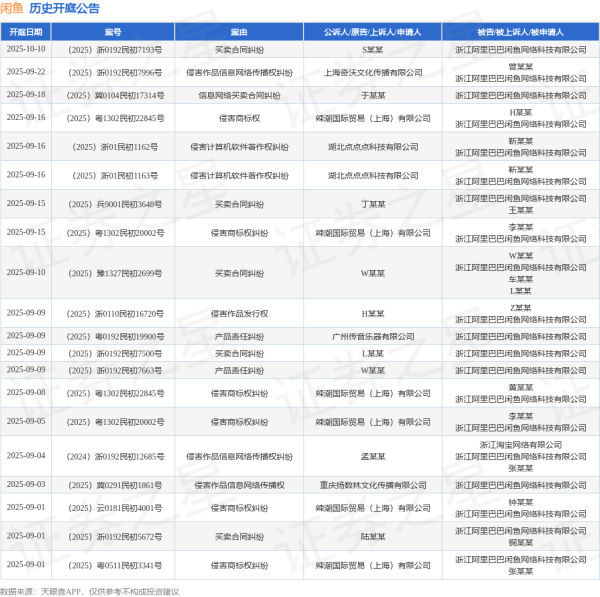The width and height of the screenshot is (600, 597).
Task: Select plaintiff 于某某
Action: coord(373,95)
